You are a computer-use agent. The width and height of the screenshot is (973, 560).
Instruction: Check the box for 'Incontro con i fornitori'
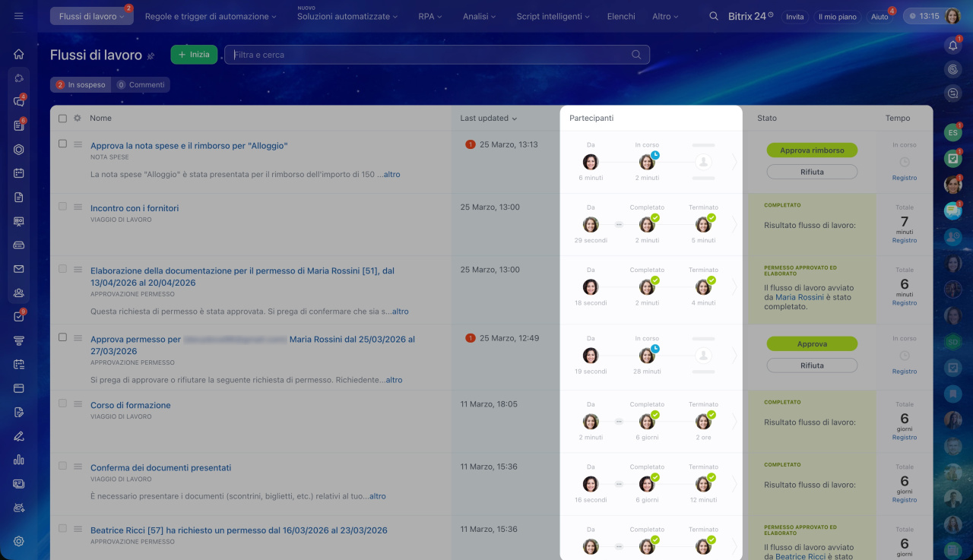pos(62,206)
